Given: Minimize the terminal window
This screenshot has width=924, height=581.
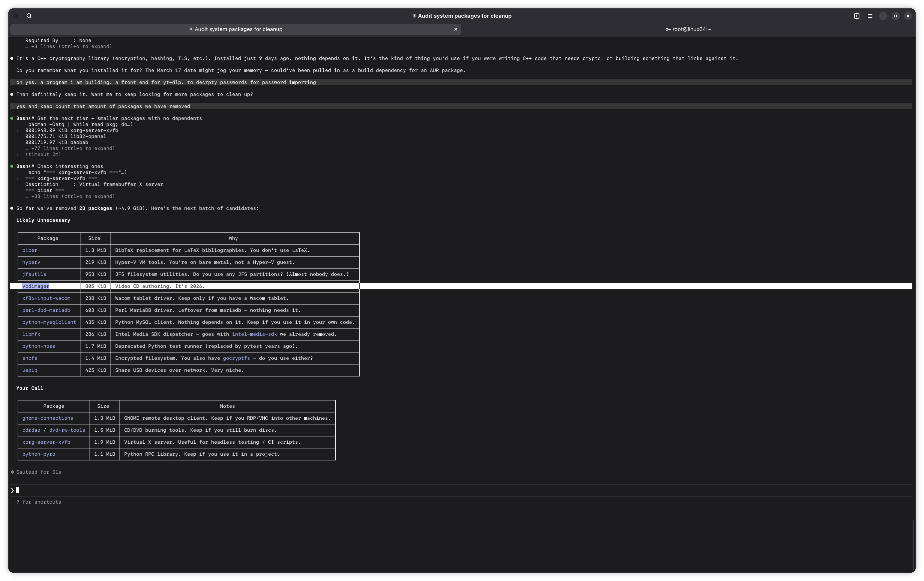Looking at the screenshot, I should point(883,16).
